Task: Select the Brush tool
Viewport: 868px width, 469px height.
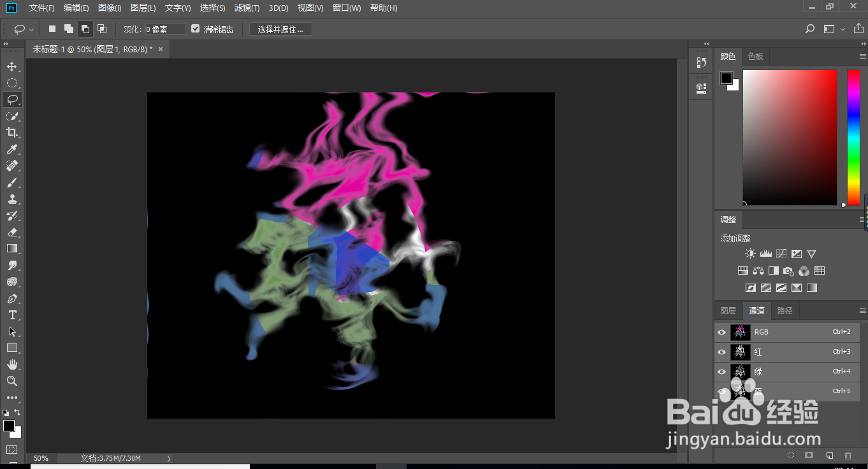Action: 11,182
